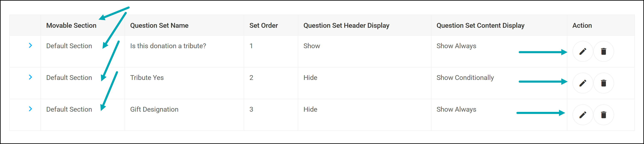Edit the Tribute Yes question set

coord(583,83)
